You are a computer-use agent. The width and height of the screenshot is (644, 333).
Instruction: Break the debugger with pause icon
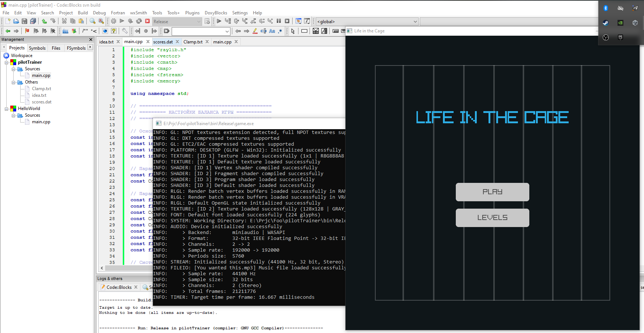coord(279,21)
